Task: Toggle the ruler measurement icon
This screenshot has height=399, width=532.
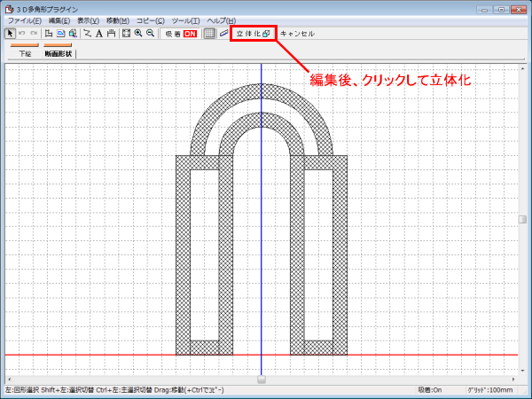Action: click(223, 34)
